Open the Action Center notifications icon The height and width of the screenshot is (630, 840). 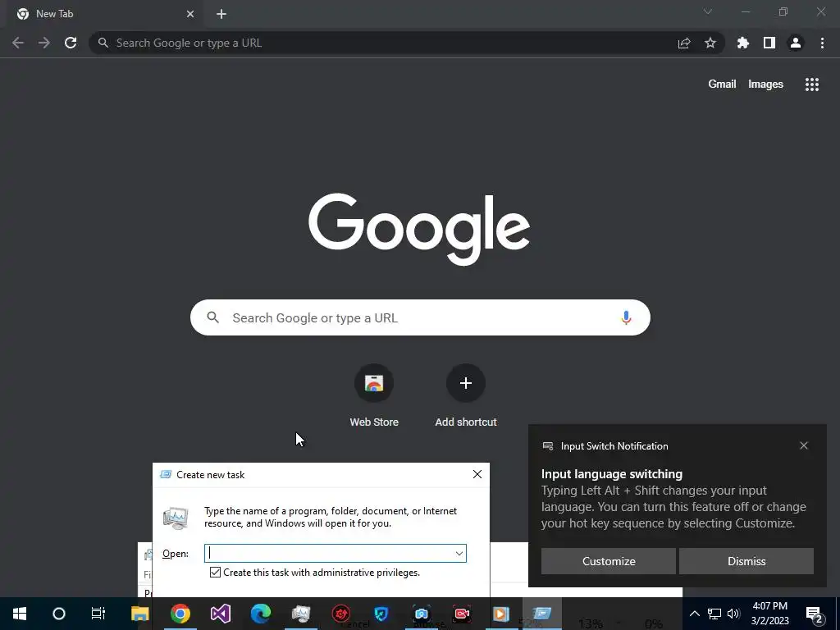pyautogui.click(x=815, y=614)
